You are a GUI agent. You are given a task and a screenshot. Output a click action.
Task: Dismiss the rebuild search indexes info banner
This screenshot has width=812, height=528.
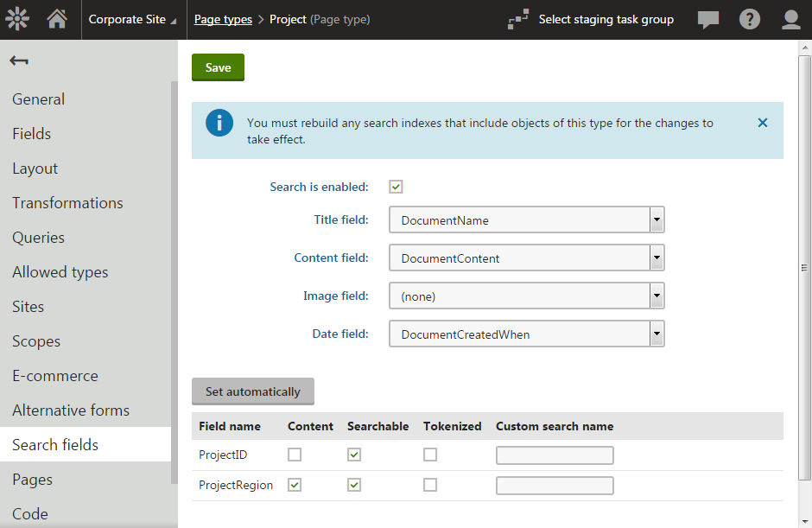pyautogui.click(x=763, y=122)
